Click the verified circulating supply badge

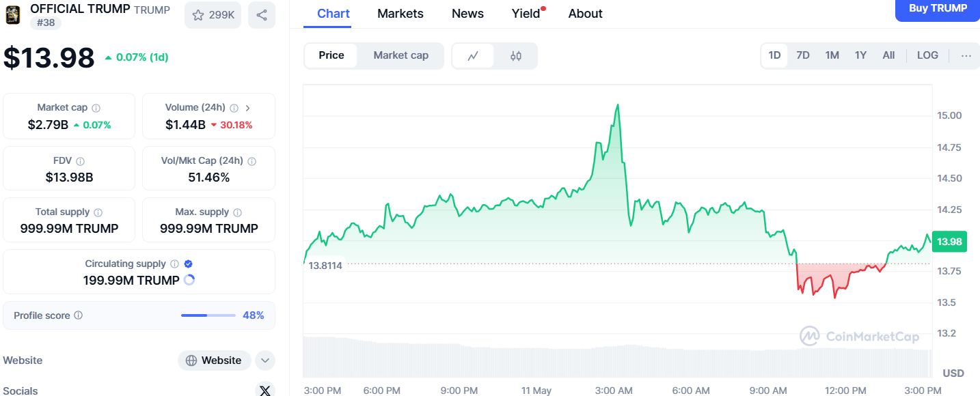pyautogui.click(x=189, y=264)
